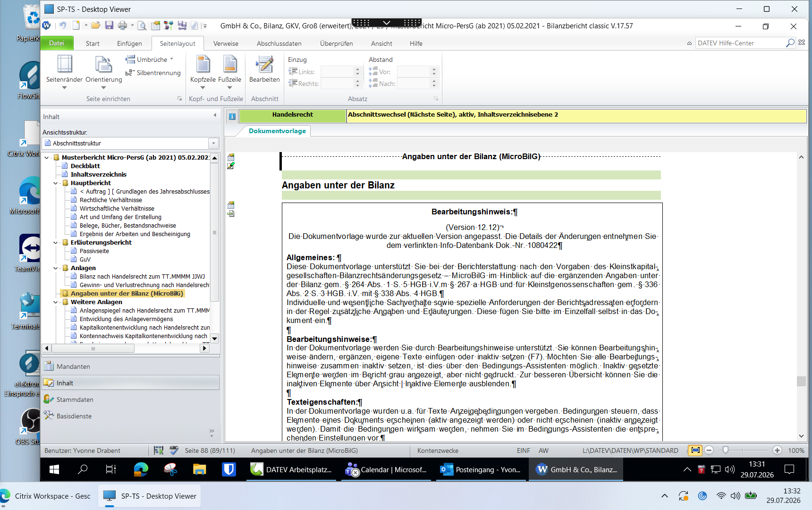Click the undo arrow in quick access toolbar
The image size is (812, 510).
(62, 25)
